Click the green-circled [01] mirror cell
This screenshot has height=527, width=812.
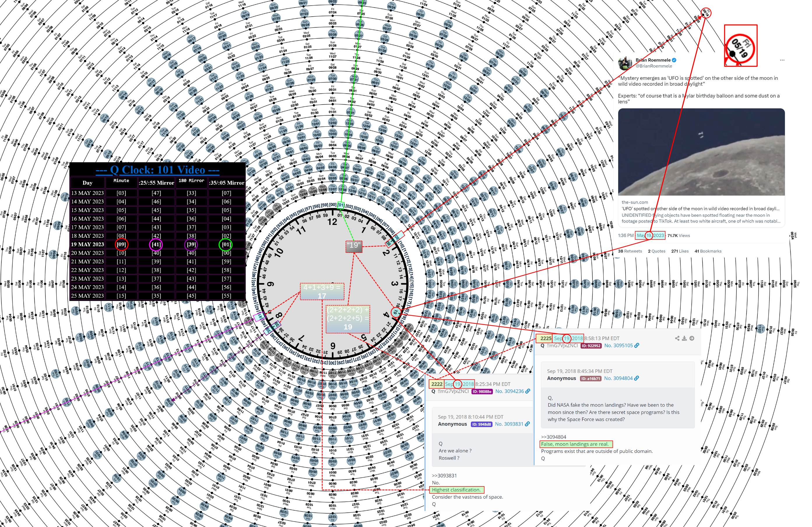pos(226,244)
